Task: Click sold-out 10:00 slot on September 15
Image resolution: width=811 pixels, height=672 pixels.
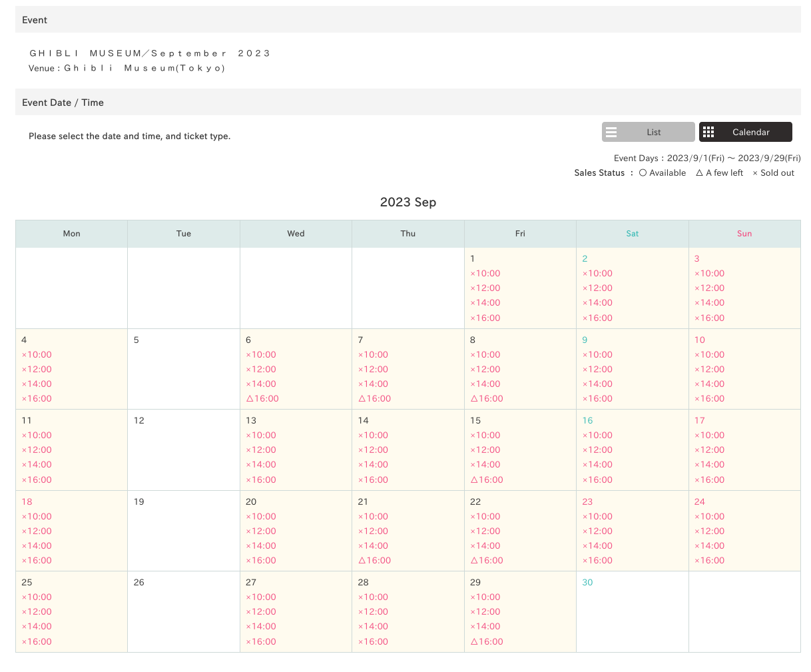Action: click(485, 435)
